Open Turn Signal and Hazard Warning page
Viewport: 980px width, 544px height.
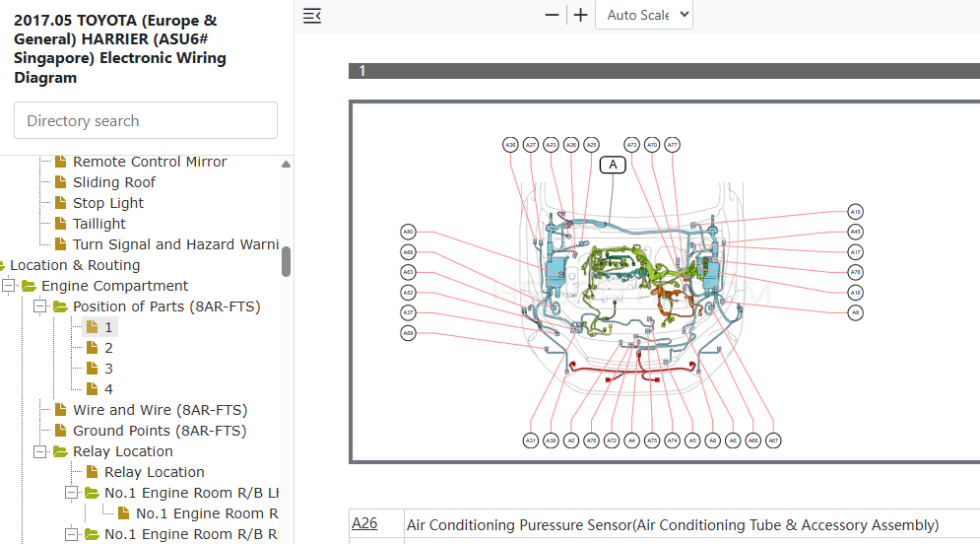point(175,243)
